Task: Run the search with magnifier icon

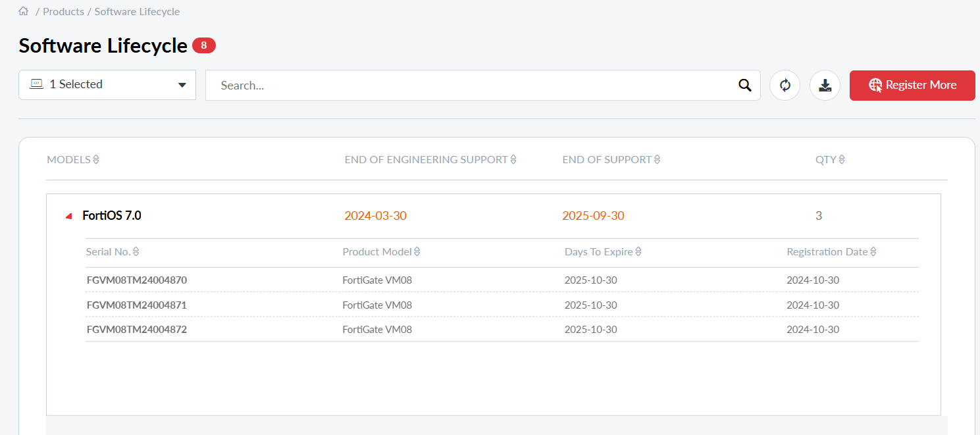Action: pos(745,86)
